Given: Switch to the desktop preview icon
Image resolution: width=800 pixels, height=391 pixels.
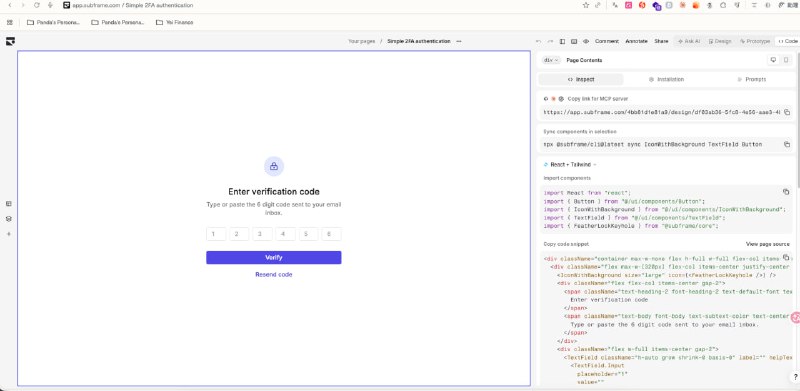Looking at the screenshot, I should coord(773,60).
